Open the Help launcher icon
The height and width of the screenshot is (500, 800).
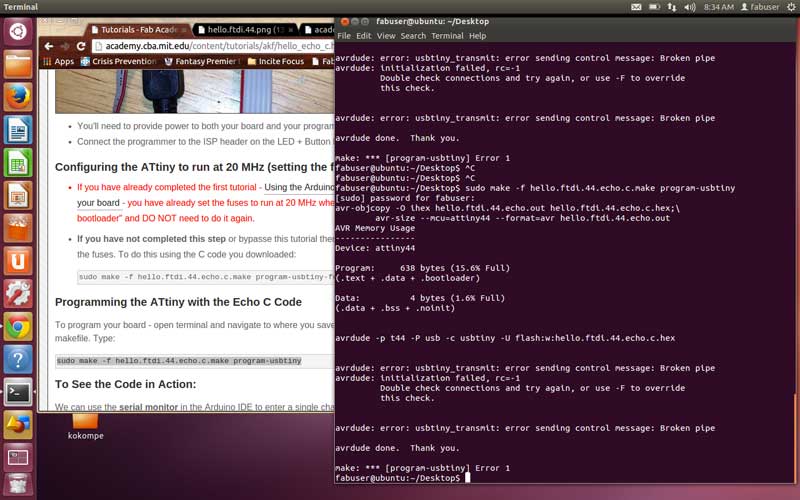(x=18, y=360)
